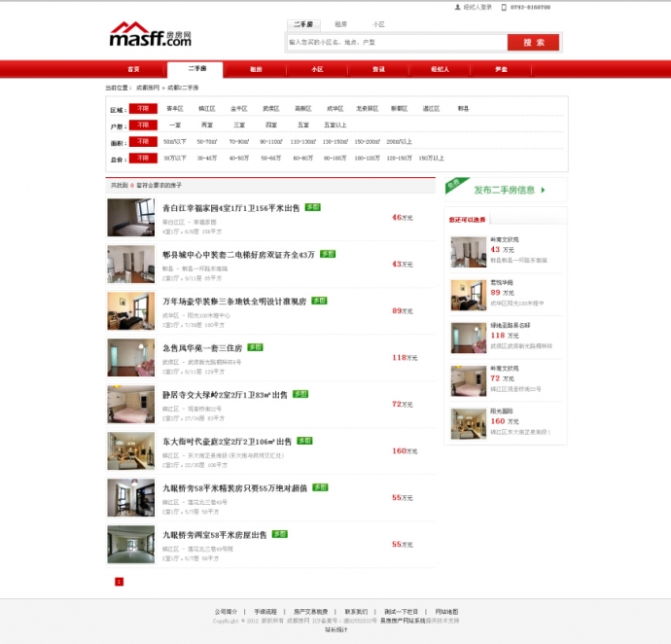Open listing title 郫县城中心中装套二电梯好房
Image resolution: width=671 pixels, height=644 pixels.
click(x=238, y=255)
